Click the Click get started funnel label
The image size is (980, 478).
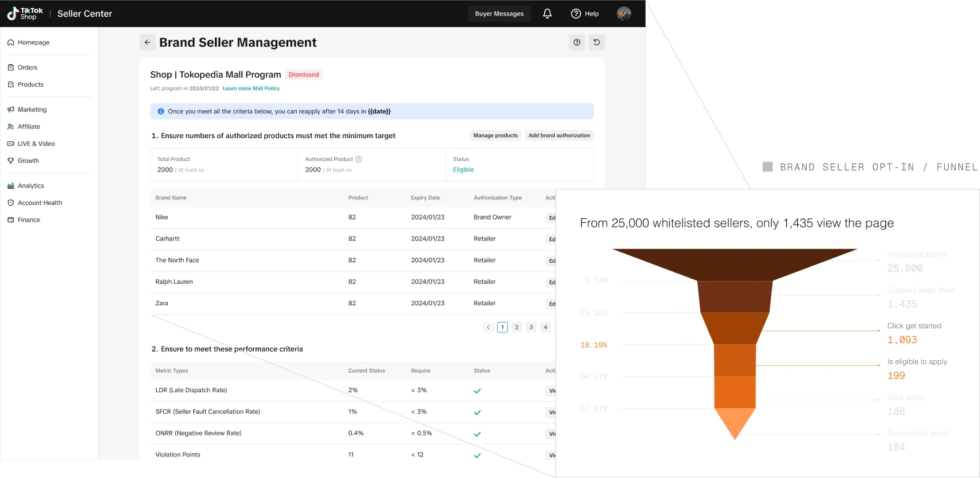914,326
